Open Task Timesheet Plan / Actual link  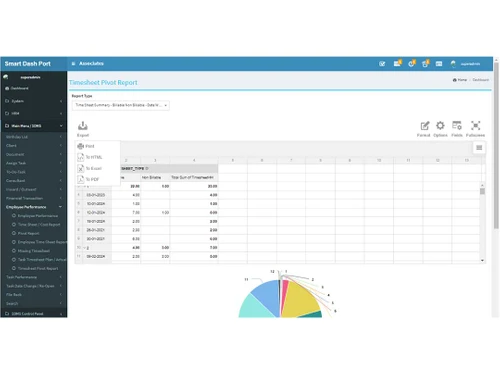42,260
